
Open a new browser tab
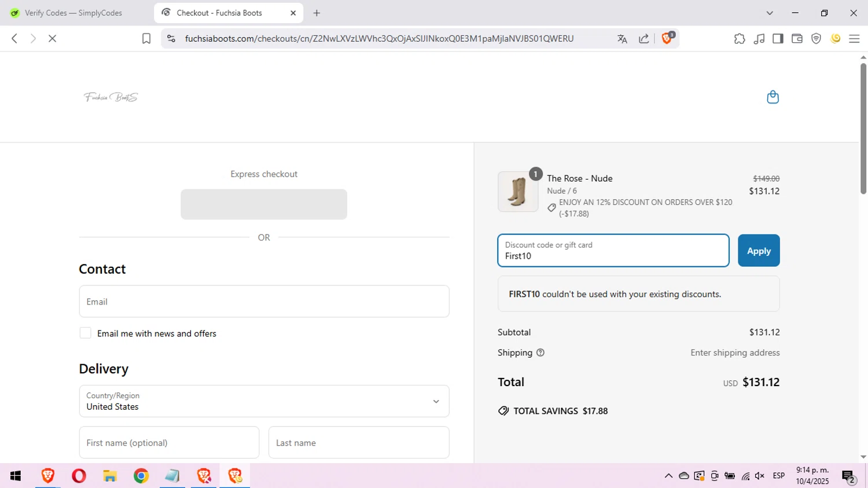coord(317,13)
